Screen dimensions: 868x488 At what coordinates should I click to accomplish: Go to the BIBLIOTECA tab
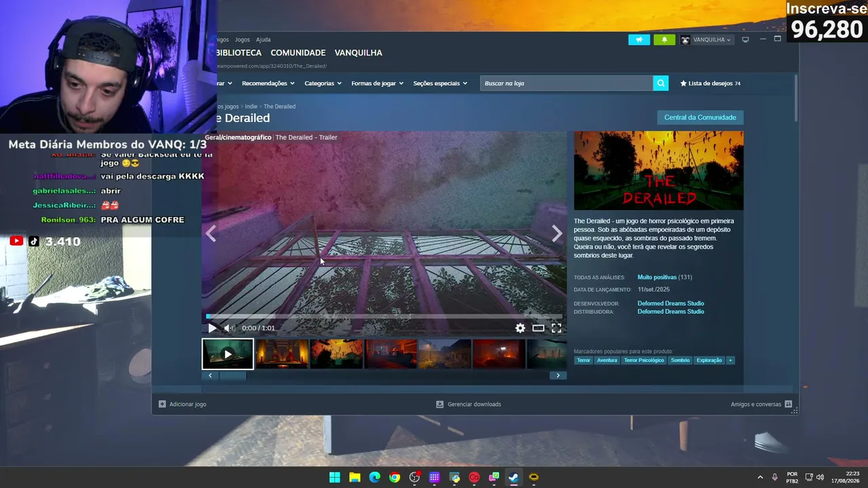click(x=239, y=53)
